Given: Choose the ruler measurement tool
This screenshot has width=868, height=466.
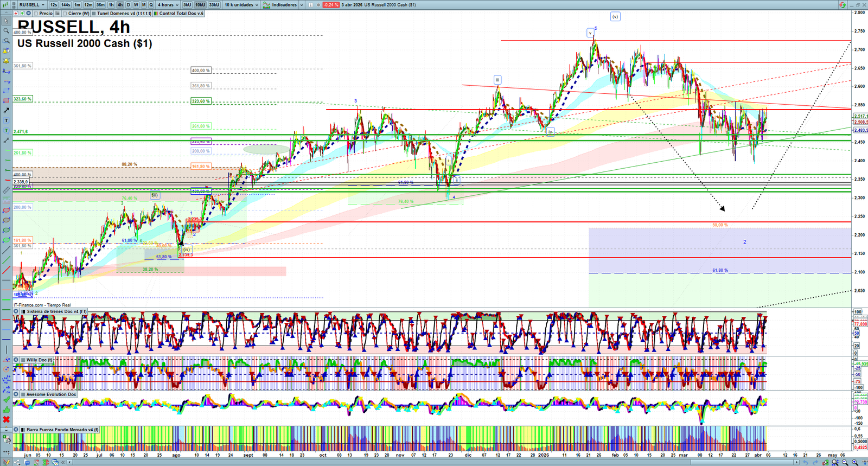Looking at the screenshot, I should point(6,190).
